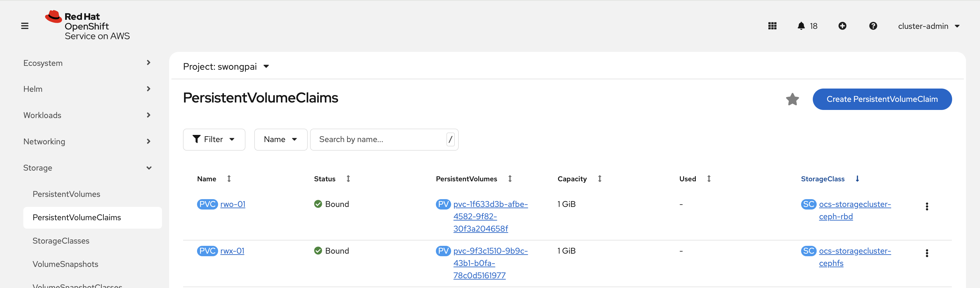Open ocs-storagecluster-cephfs storage class link
The image size is (980, 288).
pos(855,257)
